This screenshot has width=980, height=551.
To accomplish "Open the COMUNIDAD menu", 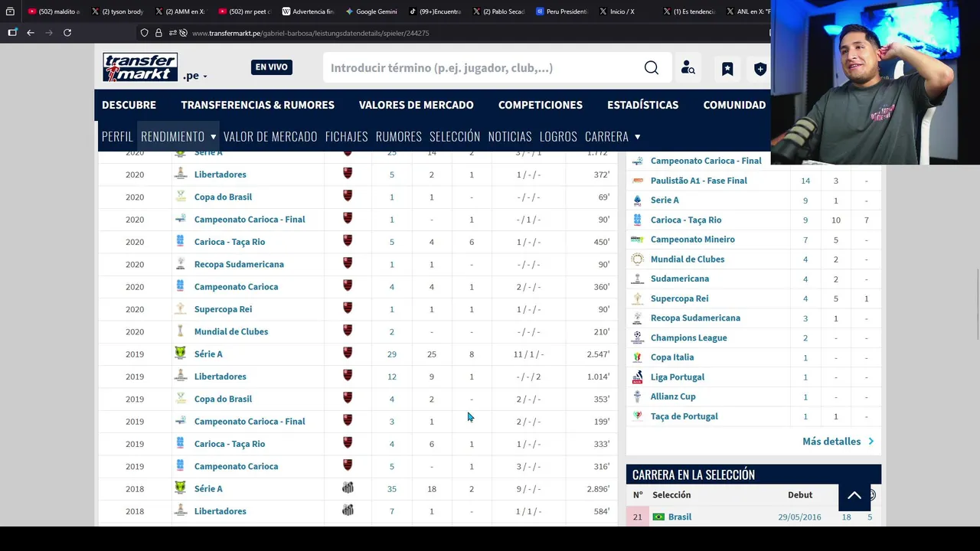I will 734,105.
